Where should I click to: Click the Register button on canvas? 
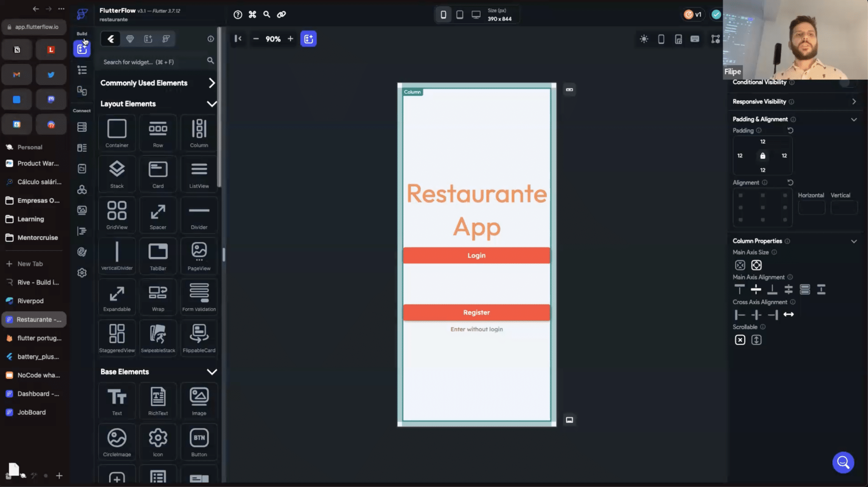pos(476,313)
